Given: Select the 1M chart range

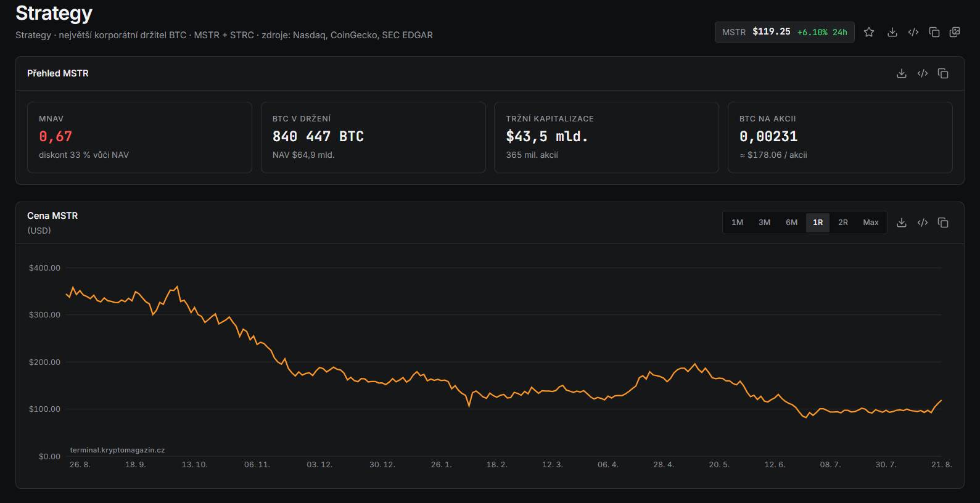Looking at the screenshot, I should pyautogui.click(x=737, y=223).
